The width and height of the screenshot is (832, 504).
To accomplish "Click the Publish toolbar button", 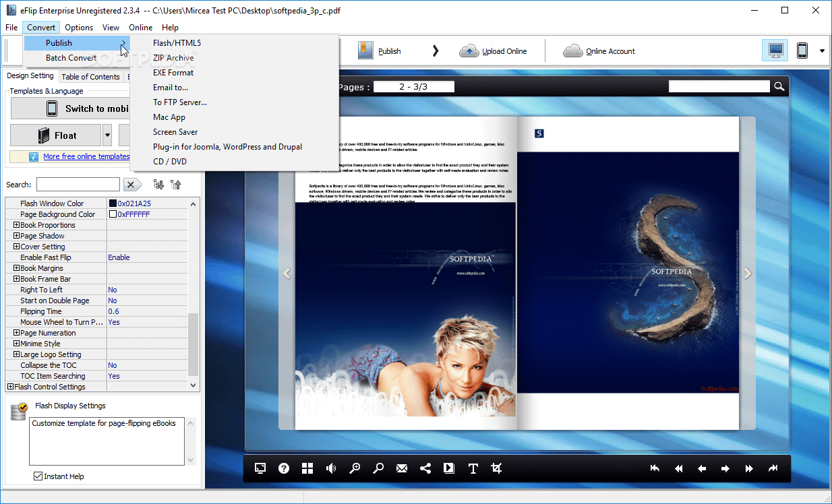I will (x=380, y=51).
